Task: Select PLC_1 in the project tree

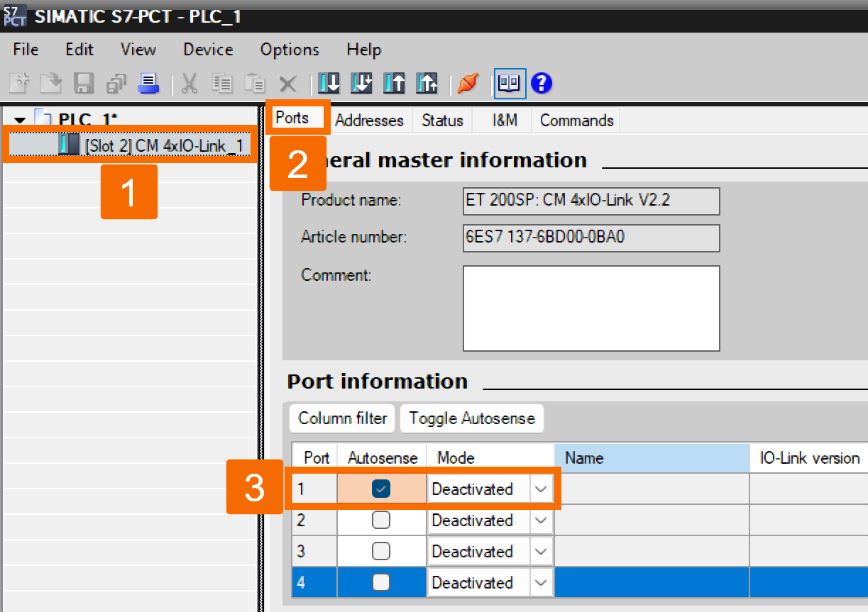Action: click(x=88, y=118)
